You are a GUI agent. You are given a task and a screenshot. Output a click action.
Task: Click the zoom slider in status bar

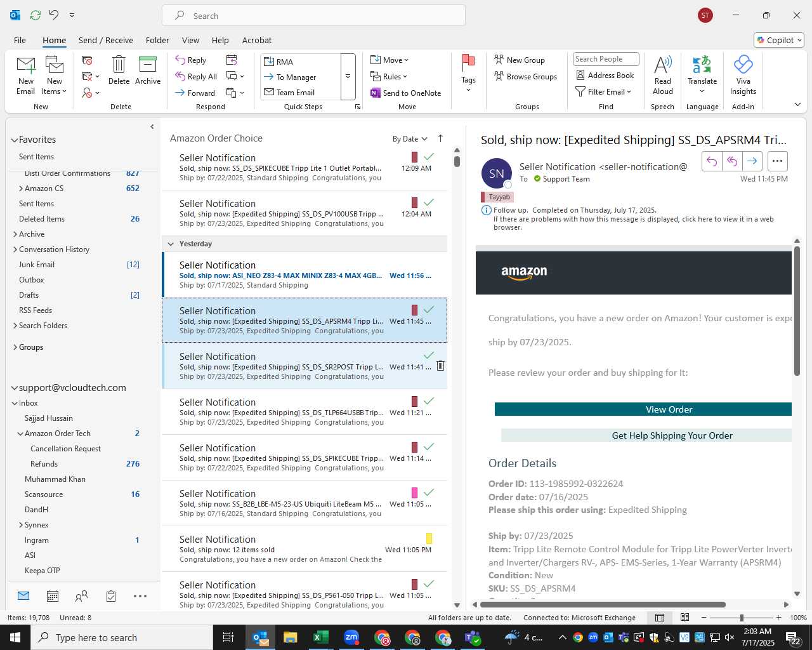pos(742,618)
